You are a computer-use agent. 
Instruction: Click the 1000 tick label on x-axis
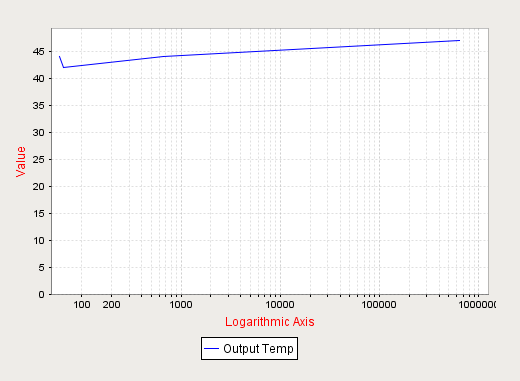181,305
